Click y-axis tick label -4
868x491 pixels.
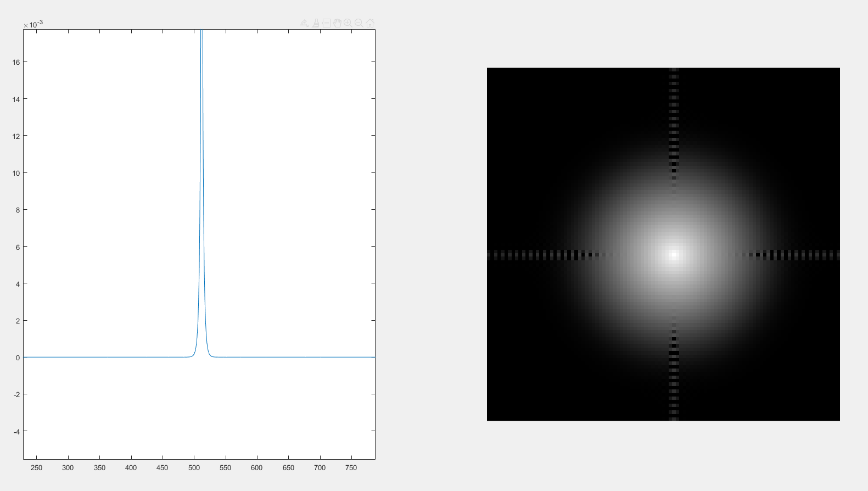[x=16, y=432]
